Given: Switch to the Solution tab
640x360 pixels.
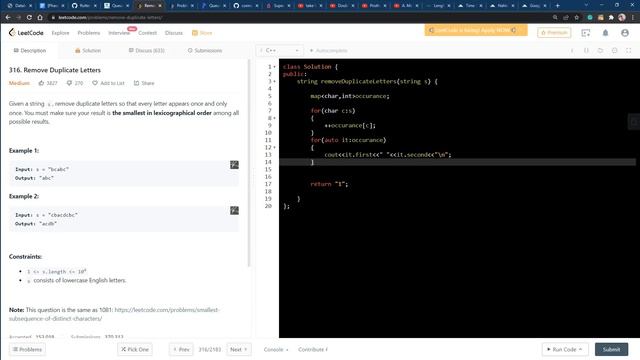Looking at the screenshot, I should pos(88,50).
